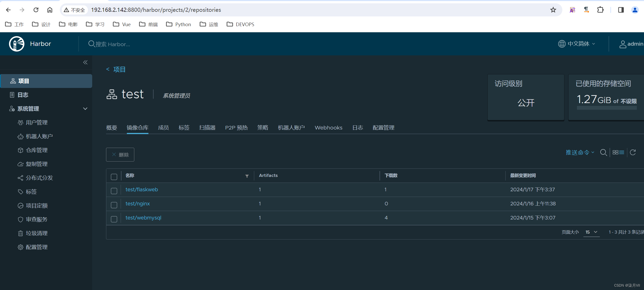Switch to project 机器人账户 tab
Screen dimensions: 644x290
point(291,128)
